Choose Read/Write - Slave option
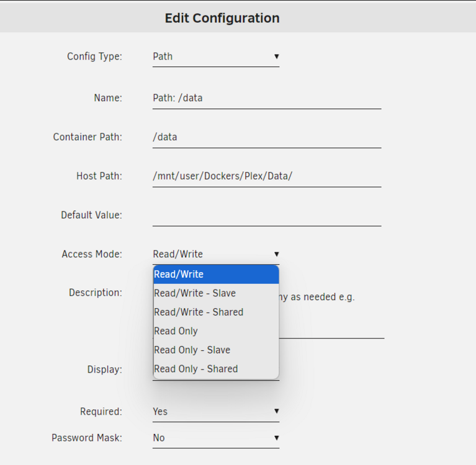The image size is (476, 465). pos(216,293)
